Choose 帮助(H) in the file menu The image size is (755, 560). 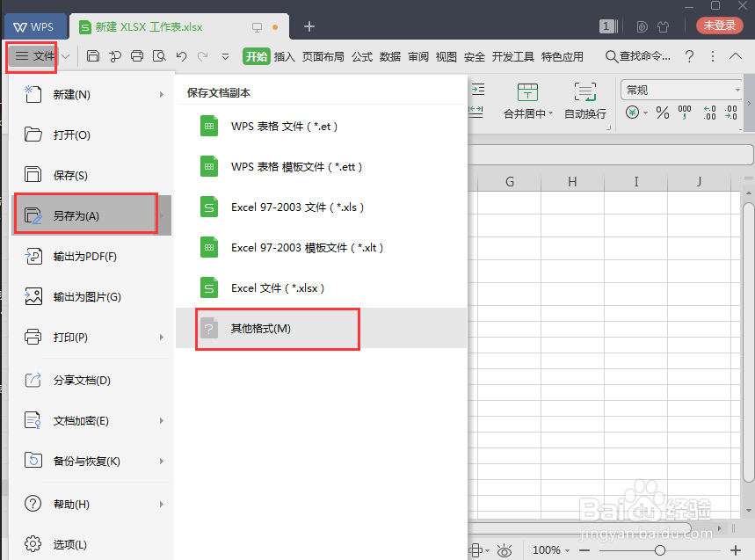(91, 504)
